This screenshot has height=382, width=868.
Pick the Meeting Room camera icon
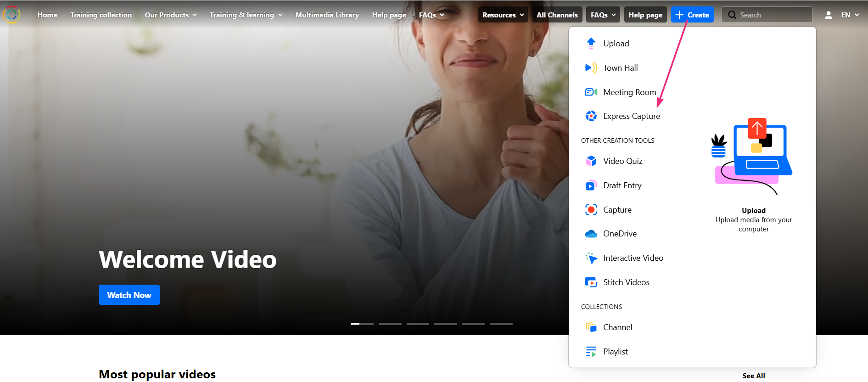591,92
